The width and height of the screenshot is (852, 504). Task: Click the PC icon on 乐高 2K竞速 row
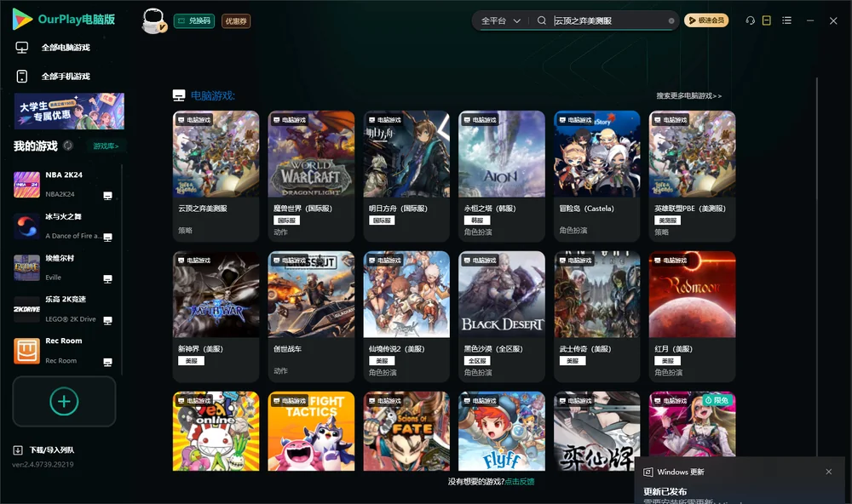(x=107, y=320)
